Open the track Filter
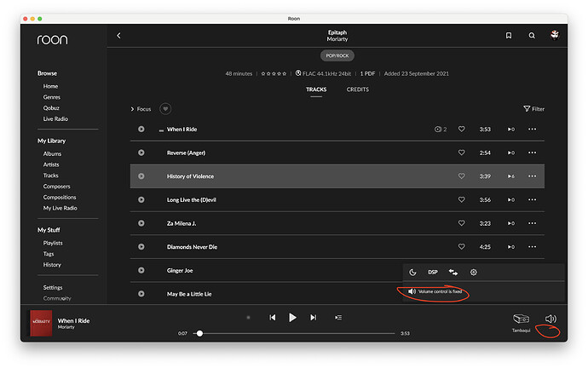588x368 pixels. [533, 109]
